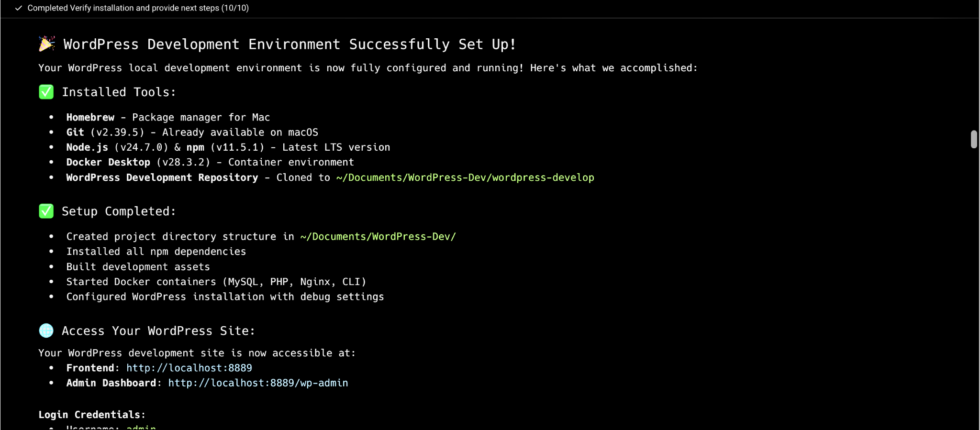Screen dimensions: 980x430
Task: Click the wordpress-develop repository path
Action: tap(465, 177)
